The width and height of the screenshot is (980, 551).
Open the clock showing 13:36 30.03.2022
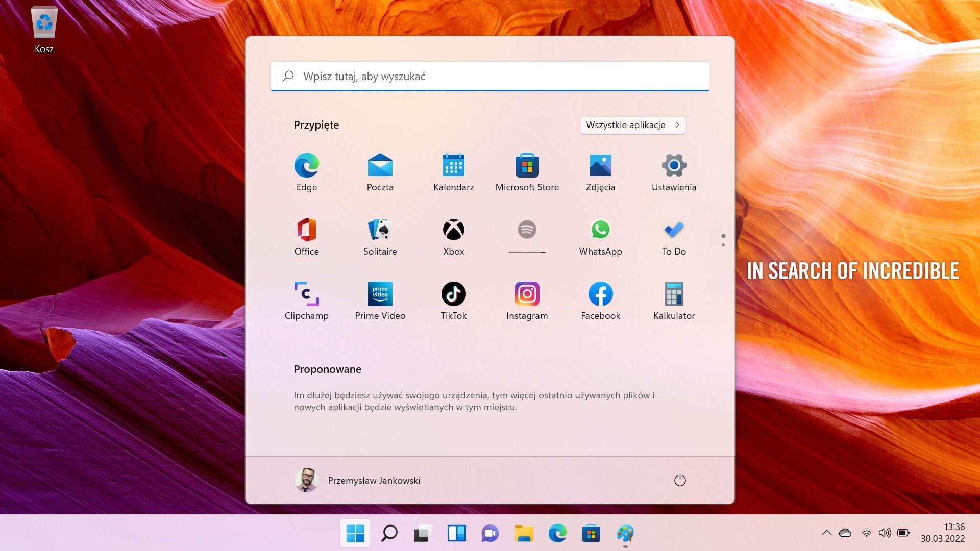[x=943, y=533]
